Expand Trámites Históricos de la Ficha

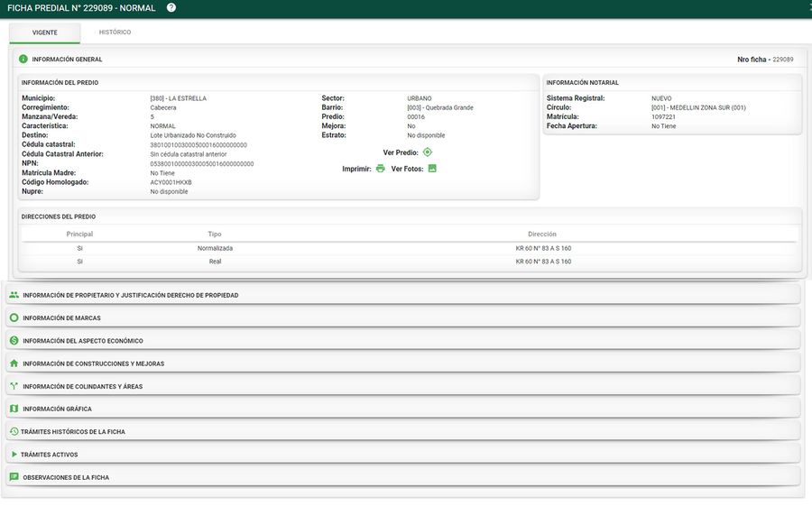click(403, 431)
